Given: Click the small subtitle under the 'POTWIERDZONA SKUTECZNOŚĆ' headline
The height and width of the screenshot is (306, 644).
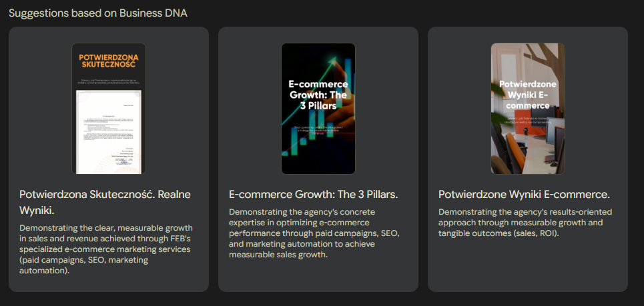Looking at the screenshot, I should tap(108, 81).
